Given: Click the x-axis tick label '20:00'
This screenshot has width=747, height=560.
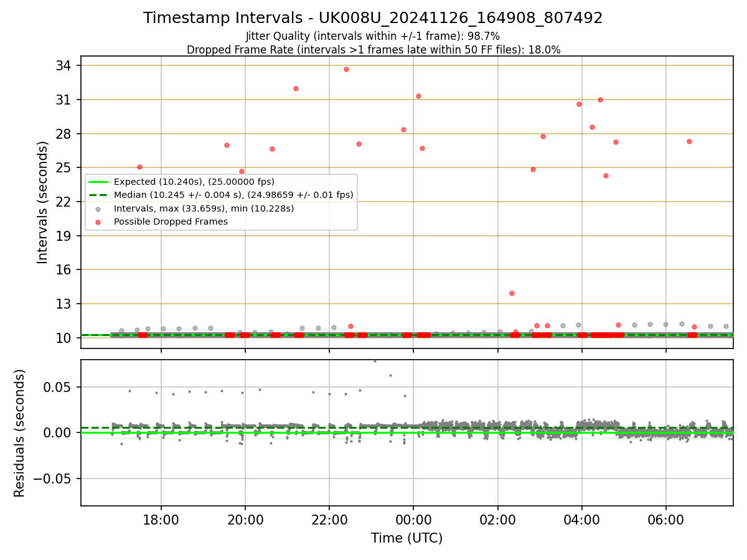Looking at the screenshot, I should point(245,519).
